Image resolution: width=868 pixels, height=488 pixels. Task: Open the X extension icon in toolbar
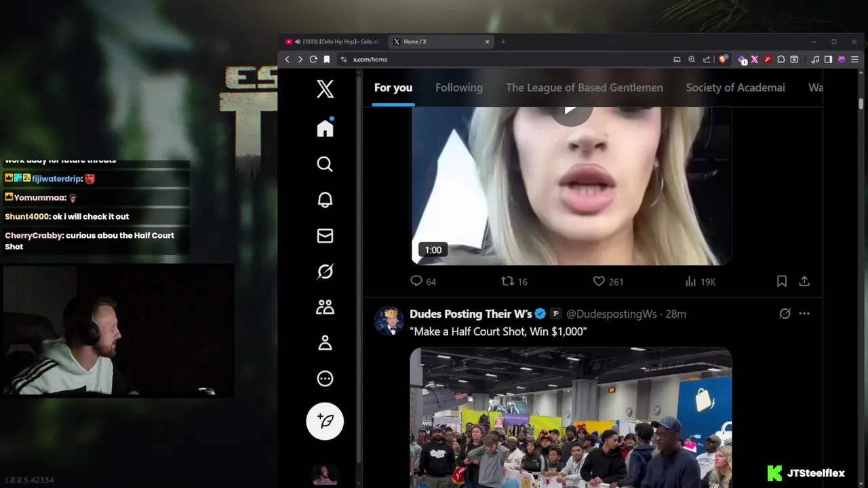tap(754, 60)
